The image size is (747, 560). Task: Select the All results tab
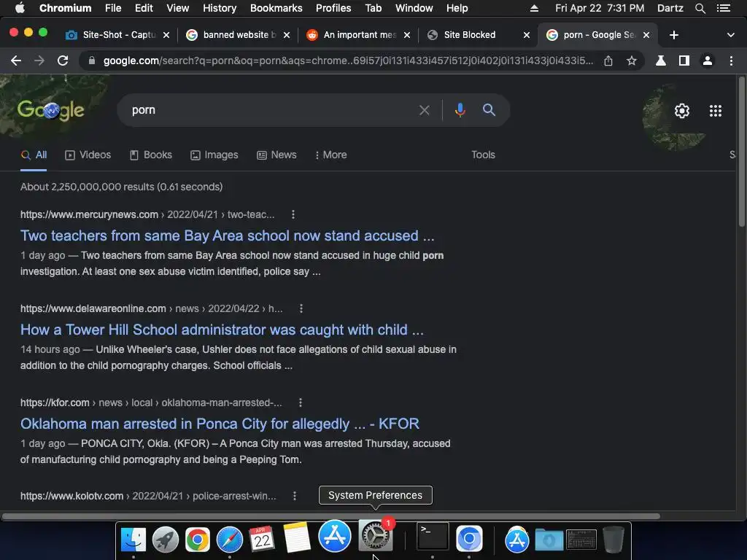[x=34, y=155]
